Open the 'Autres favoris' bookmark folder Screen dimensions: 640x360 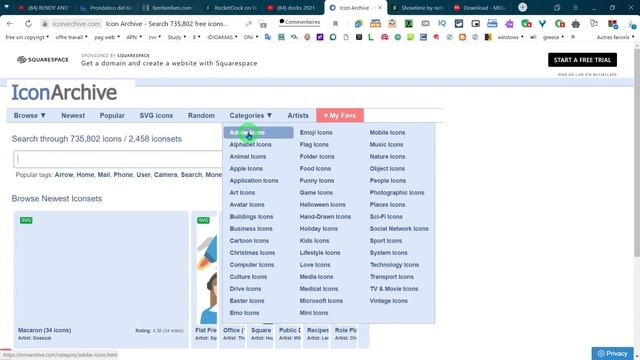coord(616,37)
